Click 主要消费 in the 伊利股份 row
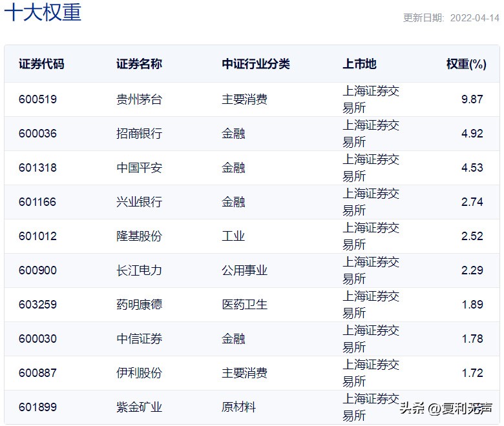This screenshot has width=504, height=426. click(x=245, y=373)
